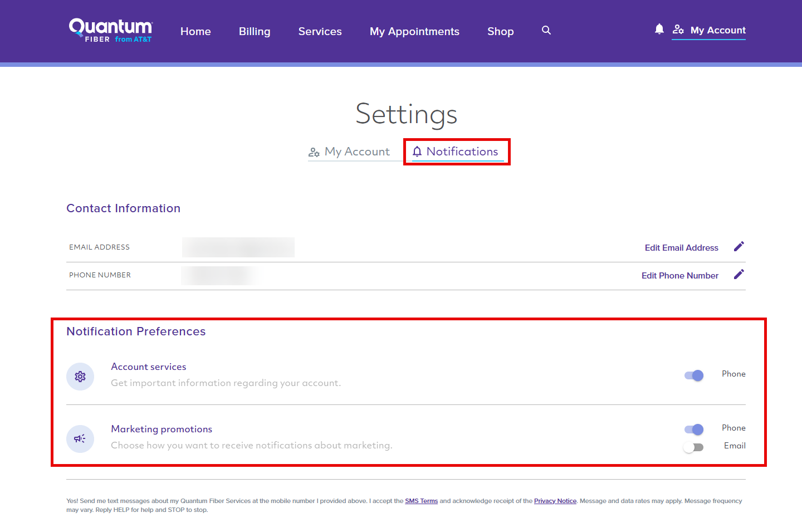The image size is (802, 532).
Task: Click 'Get important information regarding your account.' text
Action: click(226, 383)
